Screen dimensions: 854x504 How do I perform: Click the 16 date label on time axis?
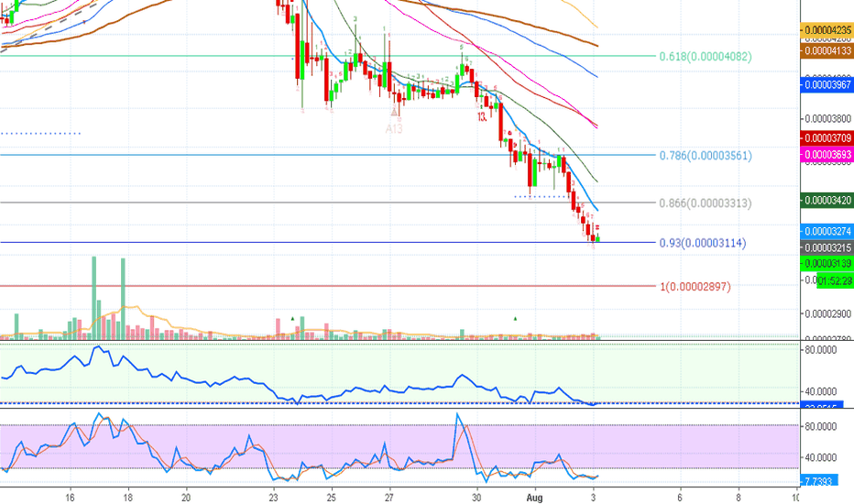(x=70, y=498)
